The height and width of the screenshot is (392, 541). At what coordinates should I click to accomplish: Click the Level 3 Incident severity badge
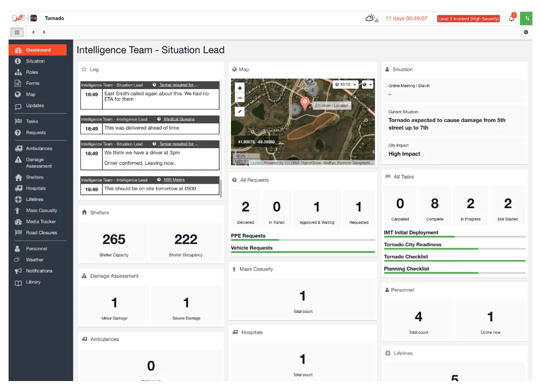[x=468, y=19]
